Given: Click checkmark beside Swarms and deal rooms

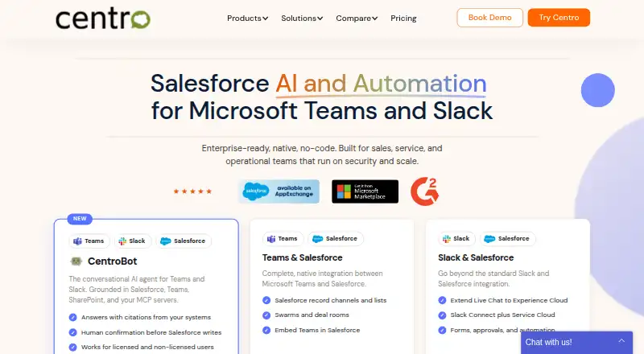Looking at the screenshot, I should click(266, 315).
